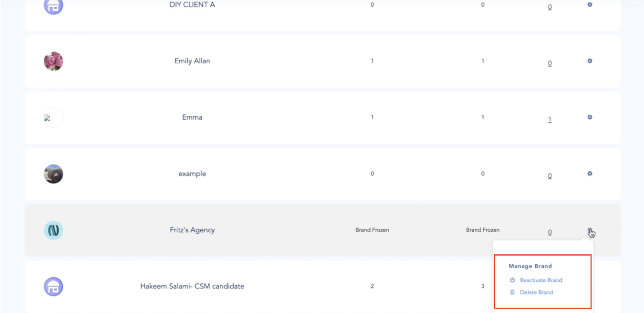Click the trash icon beside Delete Brand
The height and width of the screenshot is (313, 644).
[x=512, y=292]
